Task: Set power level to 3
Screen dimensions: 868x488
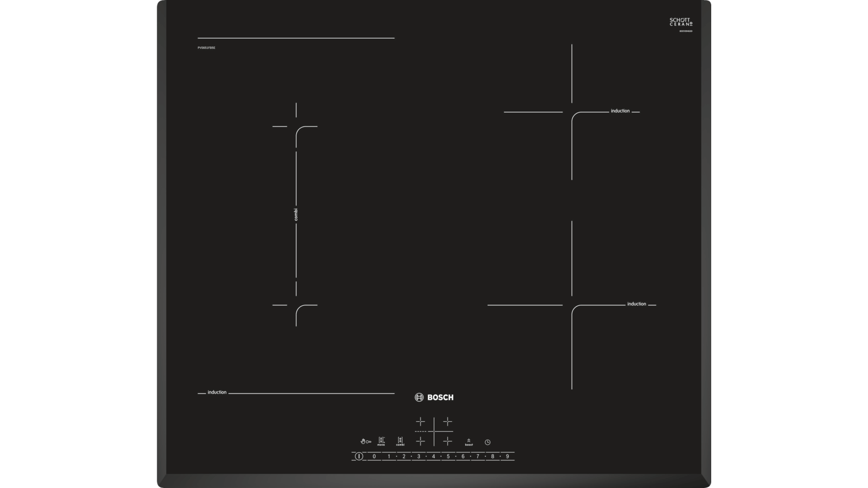Action: [418, 457]
